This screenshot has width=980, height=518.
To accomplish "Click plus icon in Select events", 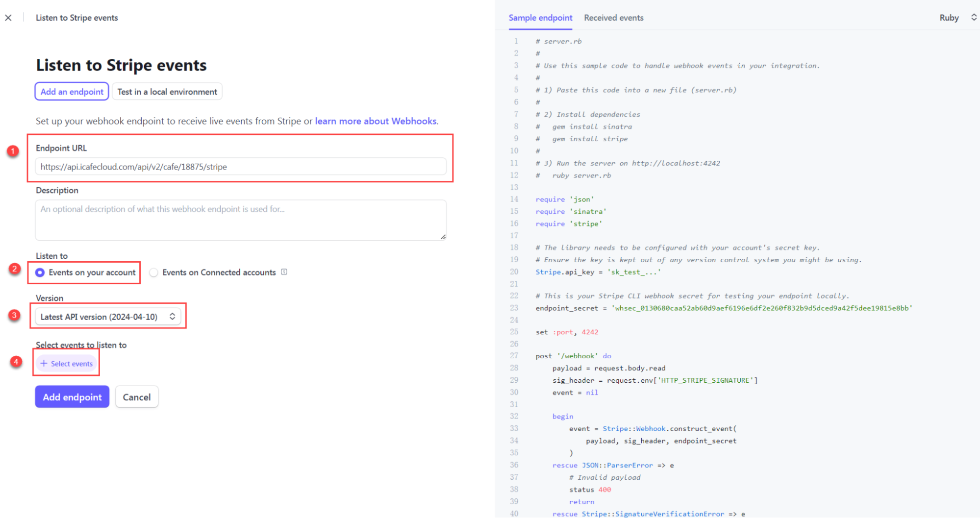I will pos(44,364).
